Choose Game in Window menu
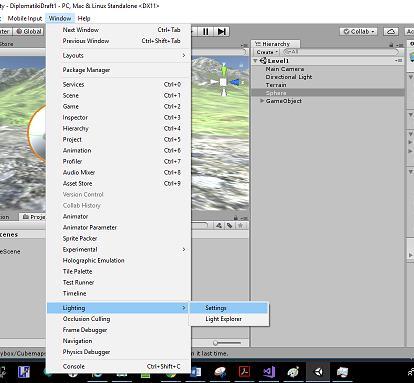Screen dimensions: 414x383 pos(119,106)
